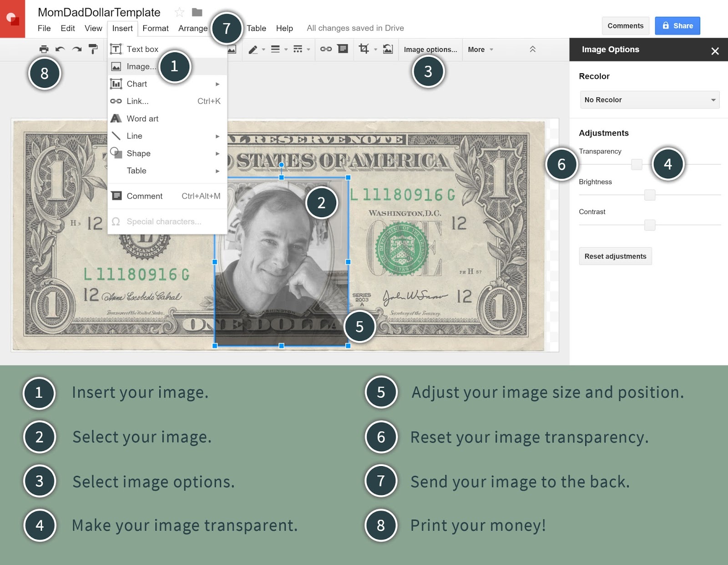Image resolution: width=728 pixels, height=565 pixels.
Task: Click the blue Share button
Action: [x=677, y=26]
